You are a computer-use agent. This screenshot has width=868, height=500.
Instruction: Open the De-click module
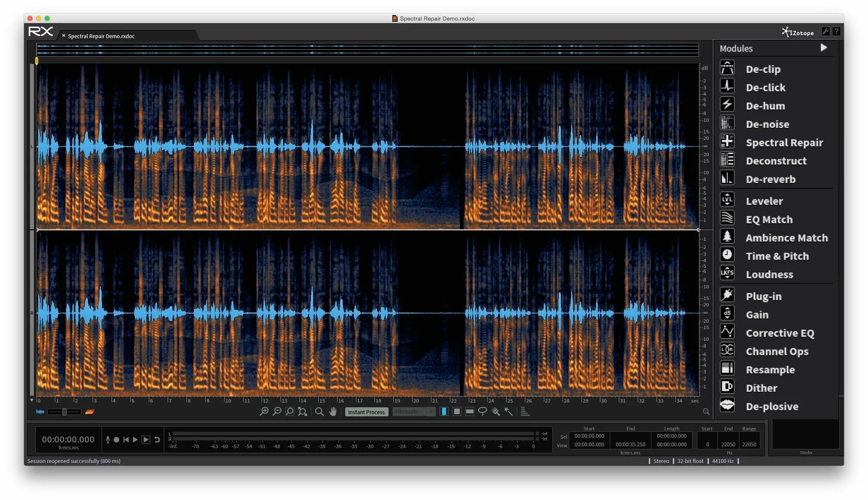(x=766, y=88)
